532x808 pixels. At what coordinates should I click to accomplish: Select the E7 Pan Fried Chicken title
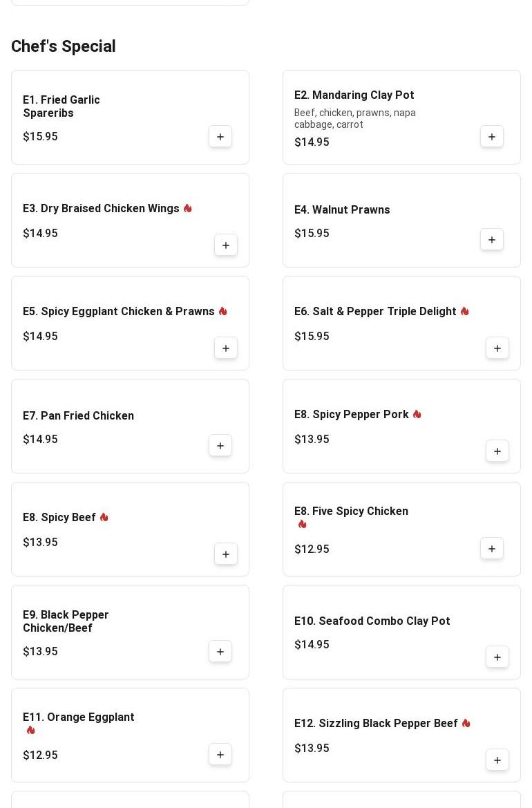78,416
